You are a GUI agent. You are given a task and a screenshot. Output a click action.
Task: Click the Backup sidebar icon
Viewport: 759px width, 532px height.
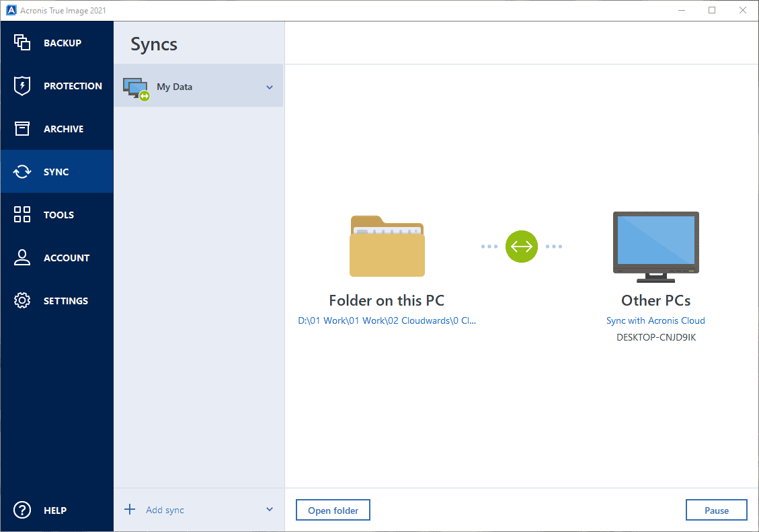tap(22, 42)
